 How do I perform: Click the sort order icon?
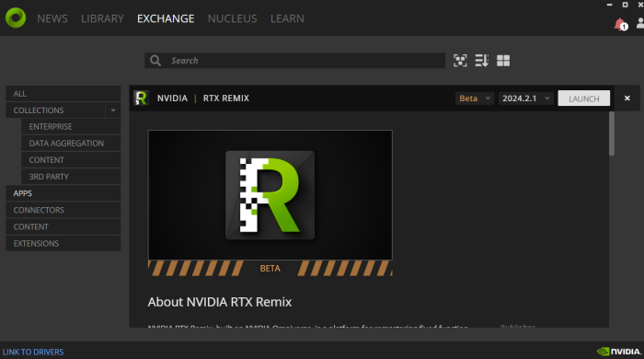tap(481, 61)
